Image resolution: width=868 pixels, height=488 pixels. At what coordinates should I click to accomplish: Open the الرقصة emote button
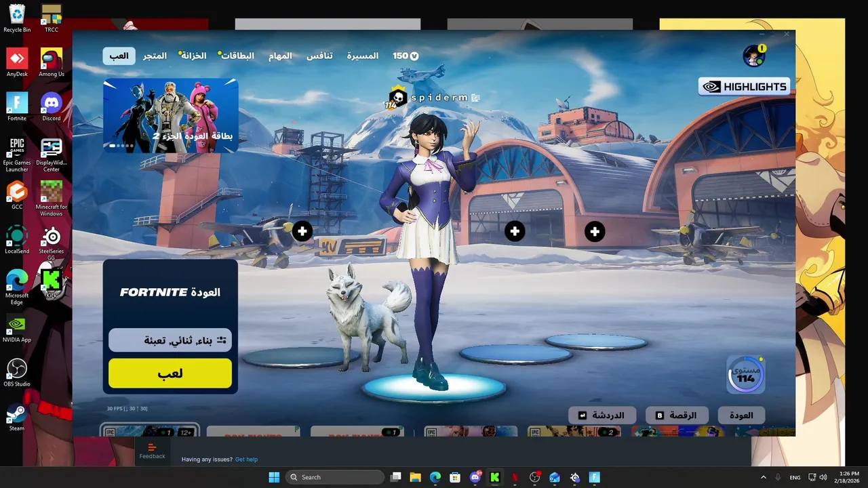677,415
